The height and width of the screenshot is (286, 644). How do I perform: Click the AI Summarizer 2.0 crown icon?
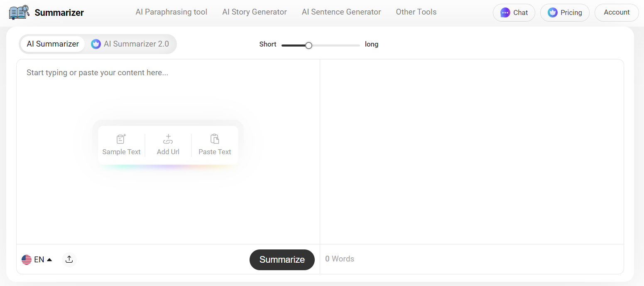(x=96, y=44)
